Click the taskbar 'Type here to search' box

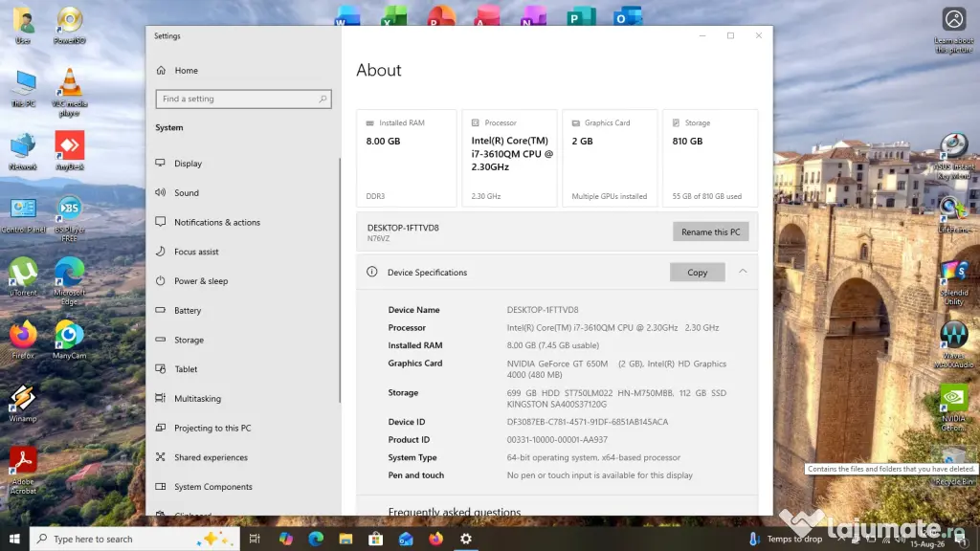pyautogui.click(x=134, y=539)
